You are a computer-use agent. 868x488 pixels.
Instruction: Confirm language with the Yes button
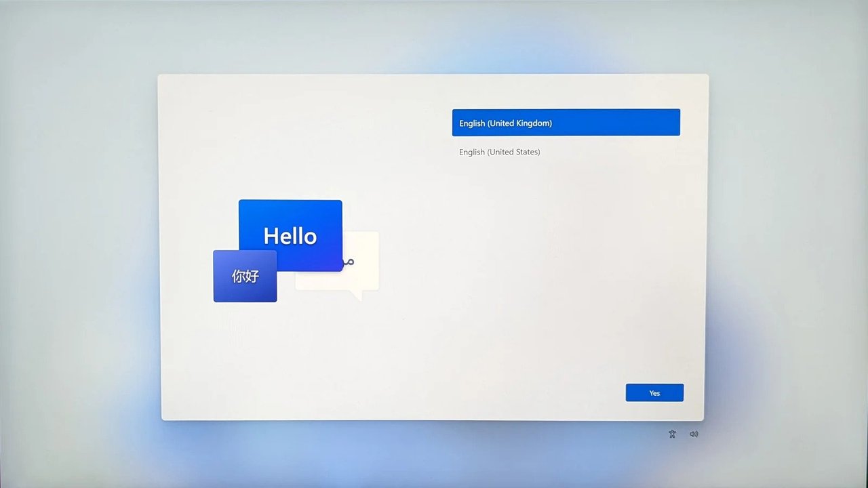point(654,393)
